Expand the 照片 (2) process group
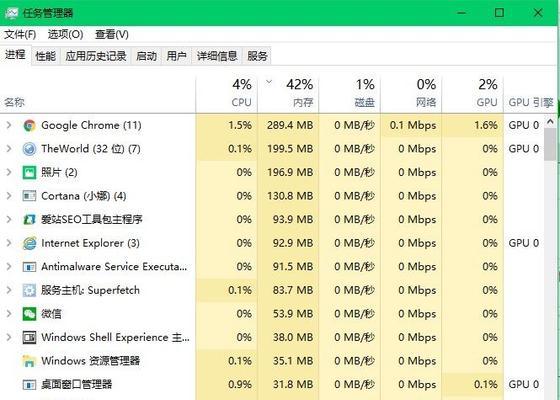This screenshot has width=560, height=400. [9, 172]
